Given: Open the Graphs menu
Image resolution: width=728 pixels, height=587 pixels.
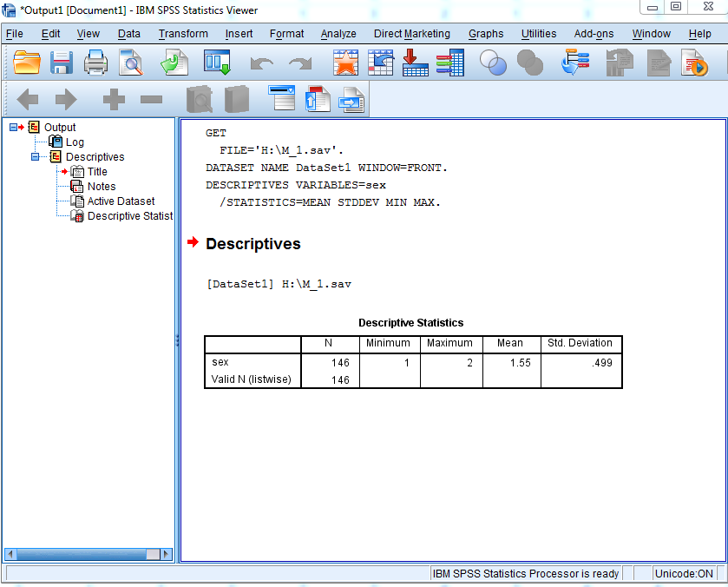Looking at the screenshot, I should (x=486, y=34).
